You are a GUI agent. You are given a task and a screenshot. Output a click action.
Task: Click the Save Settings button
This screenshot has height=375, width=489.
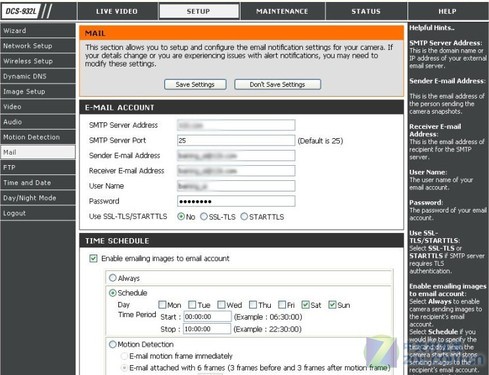click(195, 84)
